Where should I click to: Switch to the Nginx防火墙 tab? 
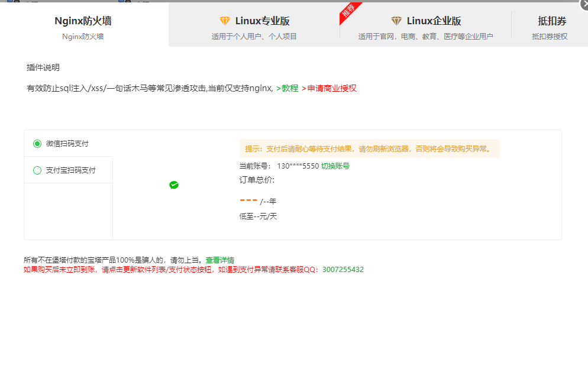[x=83, y=25]
